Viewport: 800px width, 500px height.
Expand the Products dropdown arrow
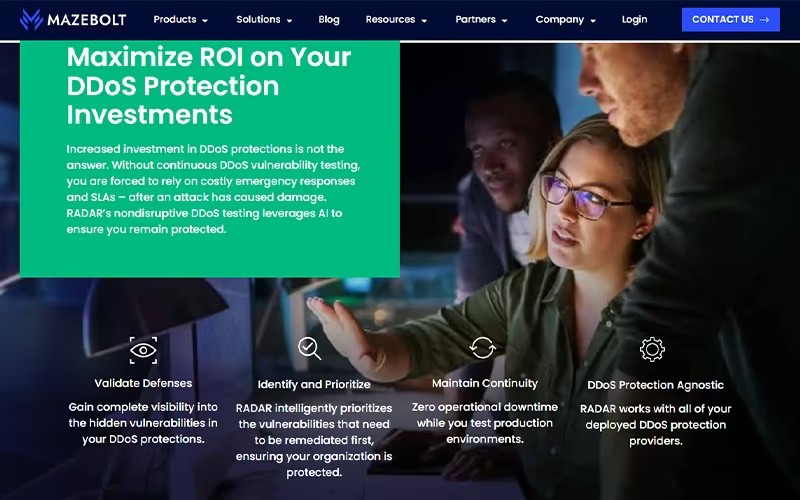pyautogui.click(x=205, y=21)
